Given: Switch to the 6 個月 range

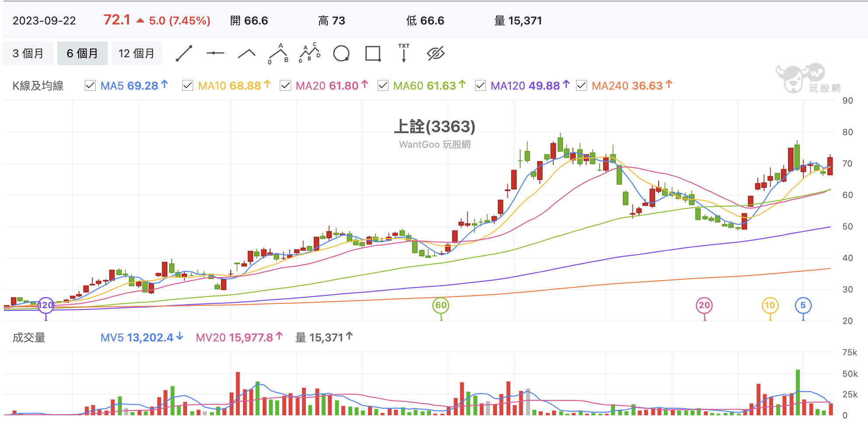Looking at the screenshot, I should (x=82, y=53).
